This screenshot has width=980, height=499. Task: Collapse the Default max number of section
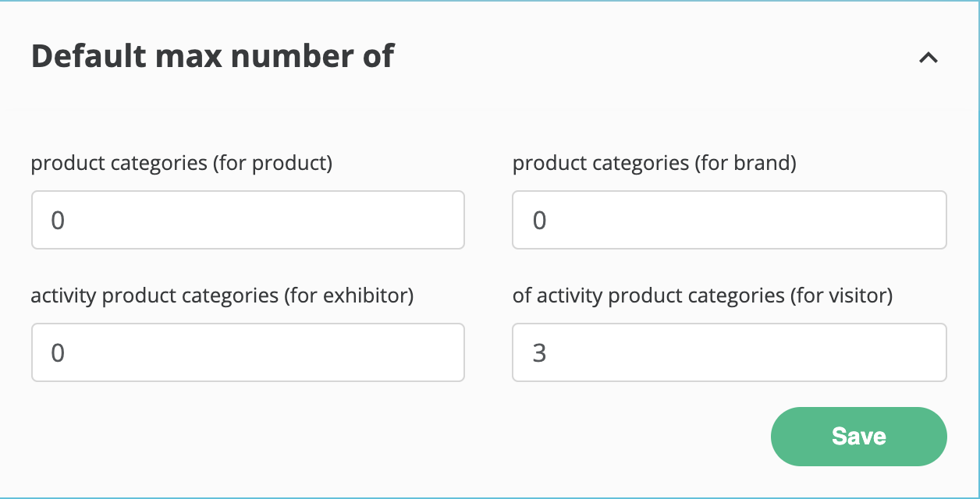[928, 58]
